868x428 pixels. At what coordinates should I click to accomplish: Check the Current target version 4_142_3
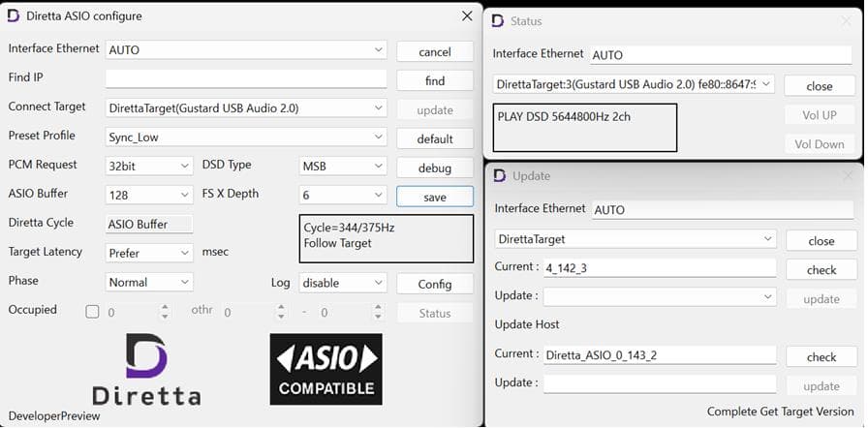821,269
